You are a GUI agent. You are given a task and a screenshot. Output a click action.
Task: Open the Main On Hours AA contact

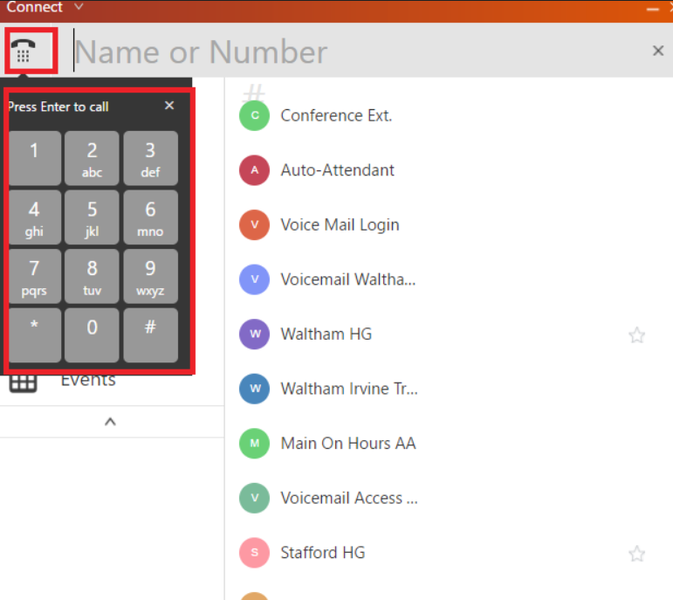point(348,443)
